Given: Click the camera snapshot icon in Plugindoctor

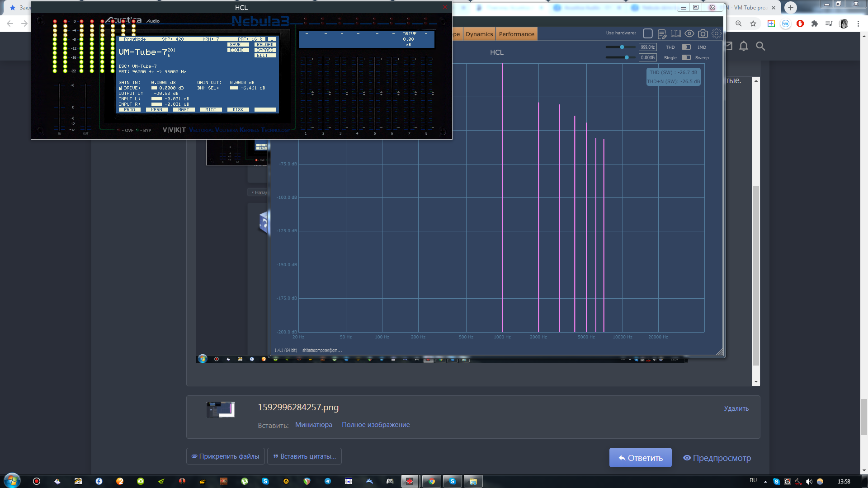Looking at the screenshot, I should pos(703,34).
